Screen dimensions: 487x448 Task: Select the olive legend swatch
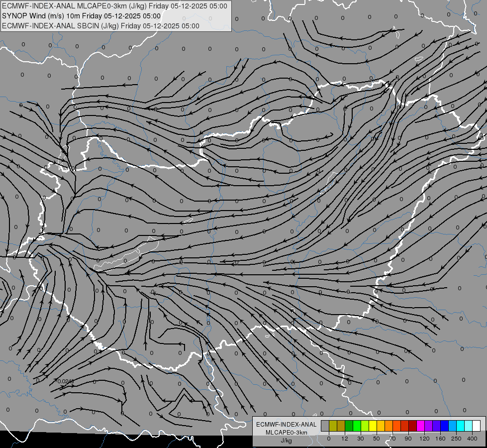[333, 426]
